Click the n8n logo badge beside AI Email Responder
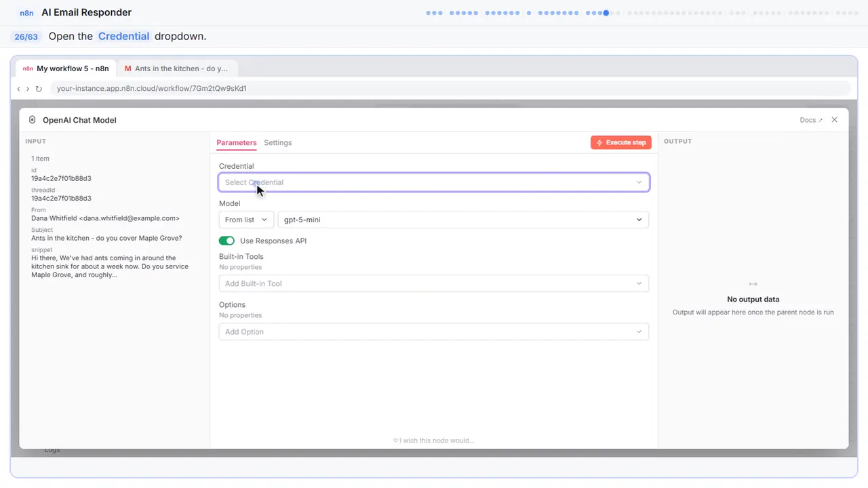 (27, 12)
